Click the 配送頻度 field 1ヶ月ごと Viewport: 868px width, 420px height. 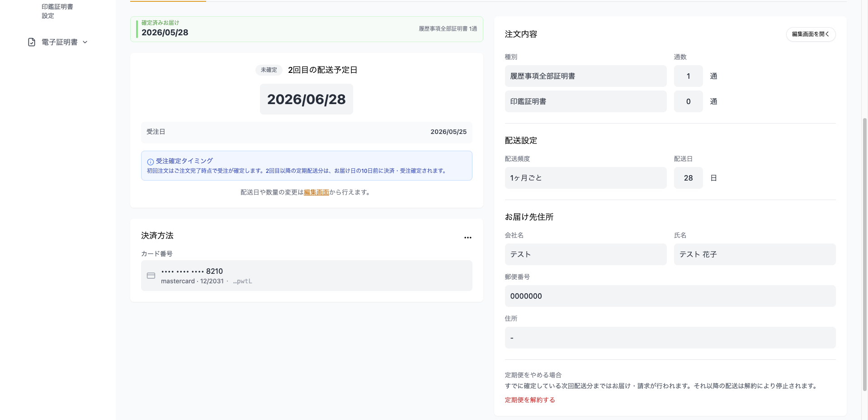point(585,178)
